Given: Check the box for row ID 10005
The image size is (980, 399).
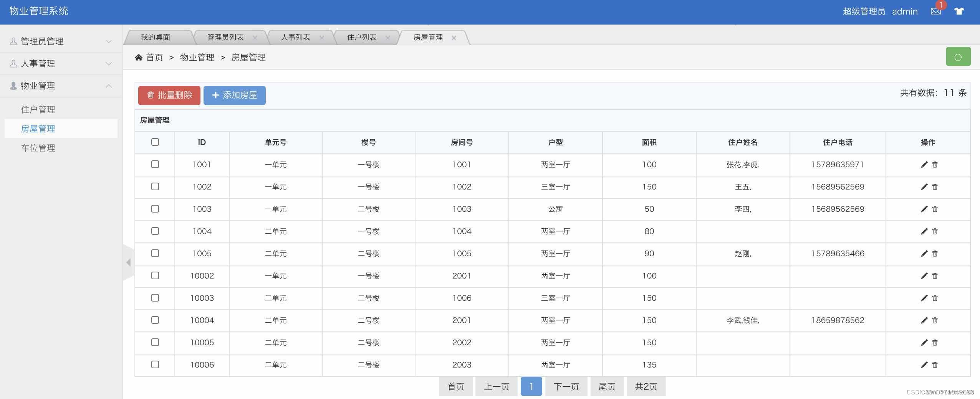Looking at the screenshot, I should click(155, 342).
